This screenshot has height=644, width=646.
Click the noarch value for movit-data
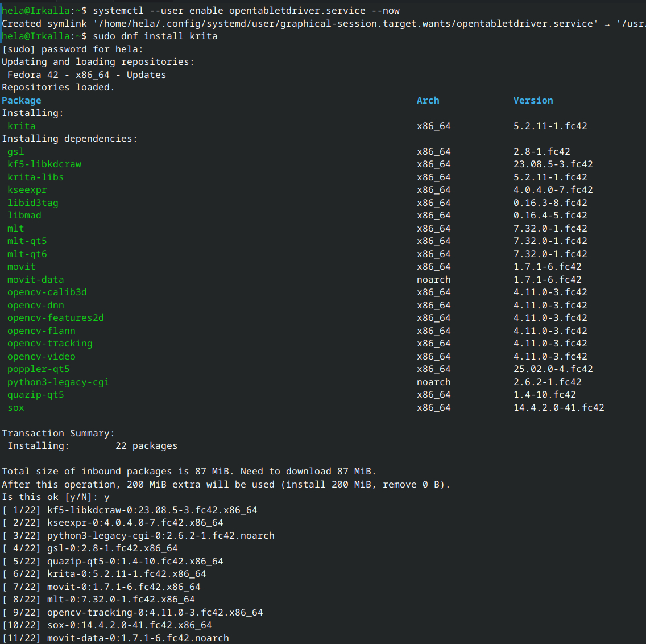pos(433,280)
